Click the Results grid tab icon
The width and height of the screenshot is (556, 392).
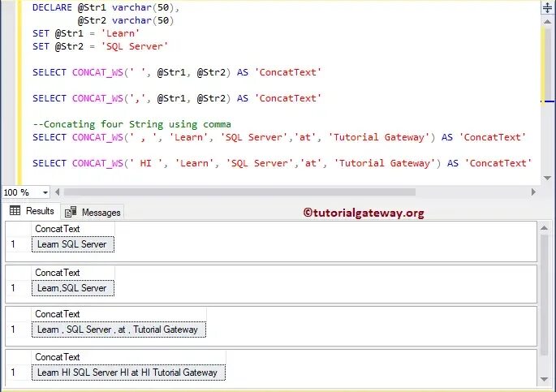[x=15, y=210]
